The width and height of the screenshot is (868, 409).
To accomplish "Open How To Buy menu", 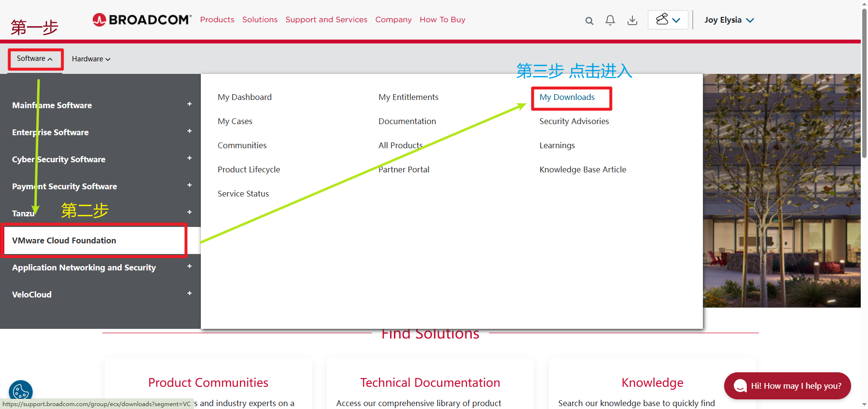I will click(442, 20).
